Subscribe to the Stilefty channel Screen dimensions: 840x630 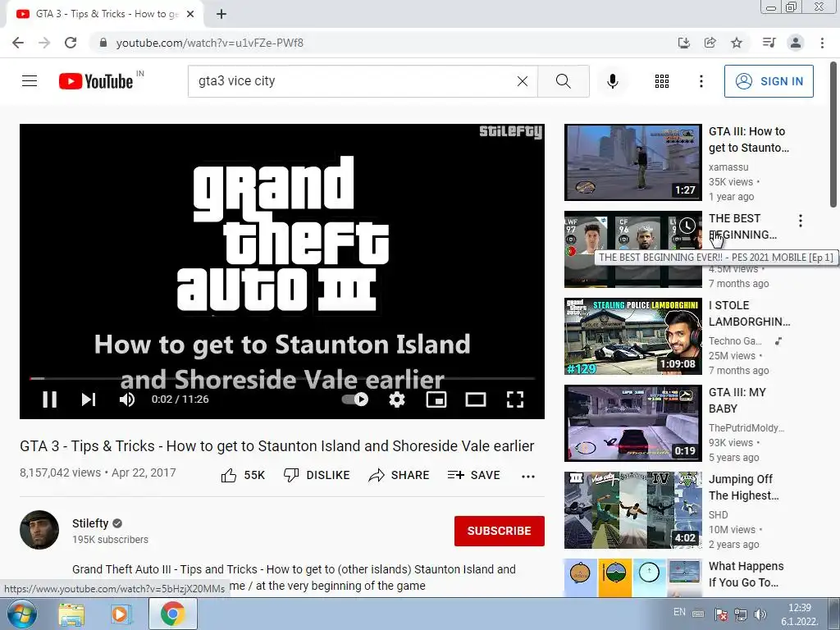coord(500,531)
